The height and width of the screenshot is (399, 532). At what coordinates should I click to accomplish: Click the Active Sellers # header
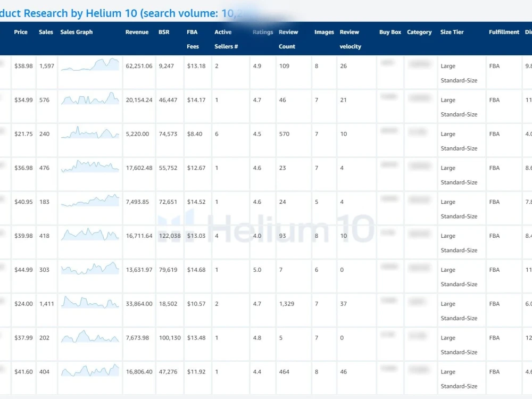[226, 39]
